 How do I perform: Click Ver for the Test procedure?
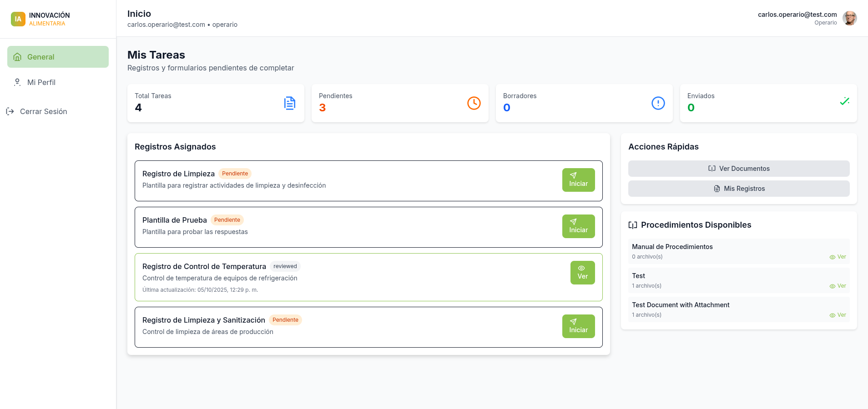coord(838,286)
